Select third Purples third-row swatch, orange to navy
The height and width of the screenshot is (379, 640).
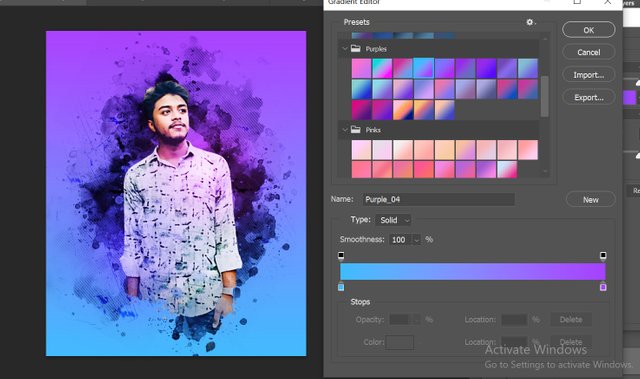(403, 110)
